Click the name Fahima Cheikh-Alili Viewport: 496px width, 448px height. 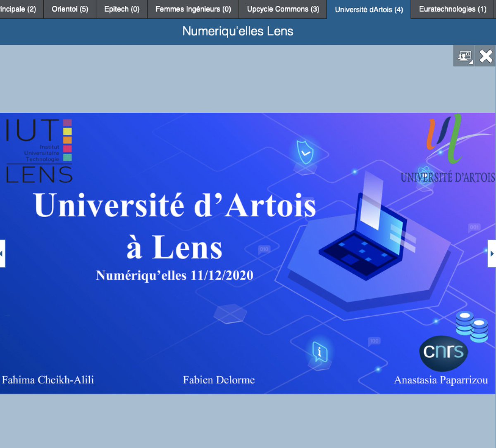tap(48, 380)
